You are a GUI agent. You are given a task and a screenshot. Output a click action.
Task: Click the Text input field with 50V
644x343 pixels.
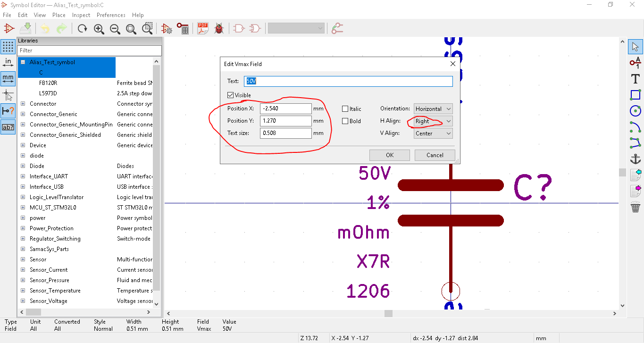348,81
